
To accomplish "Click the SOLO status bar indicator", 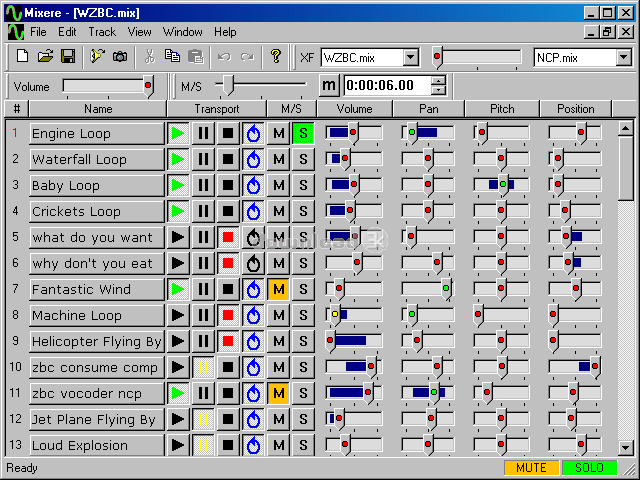I will click(x=589, y=468).
